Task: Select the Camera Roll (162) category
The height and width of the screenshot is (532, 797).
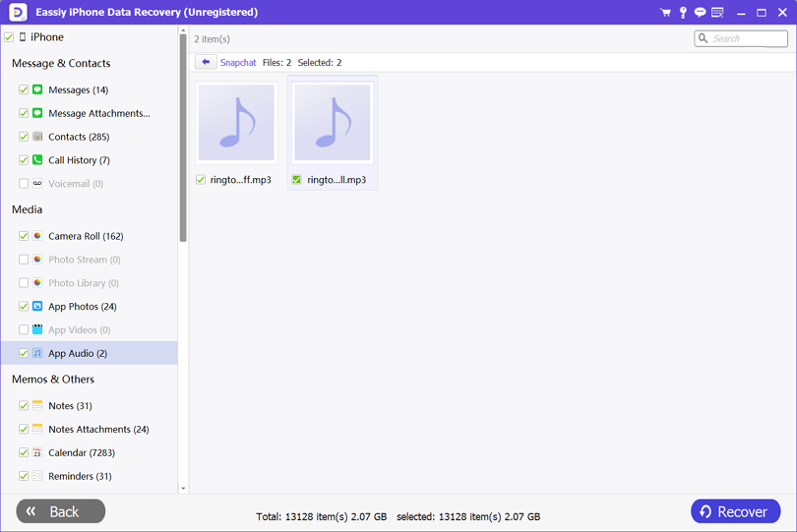Action: [x=86, y=236]
